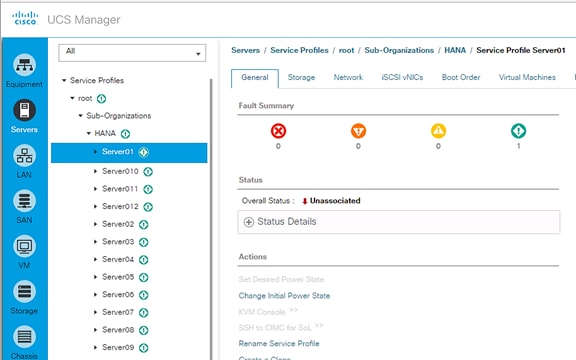Open the SAN navigation icon
The width and height of the screenshot is (576, 360).
click(x=24, y=201)
